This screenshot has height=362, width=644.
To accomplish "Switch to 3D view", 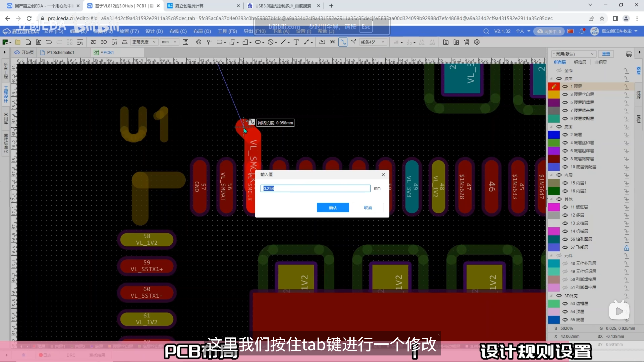I will [x=104, y=42].
